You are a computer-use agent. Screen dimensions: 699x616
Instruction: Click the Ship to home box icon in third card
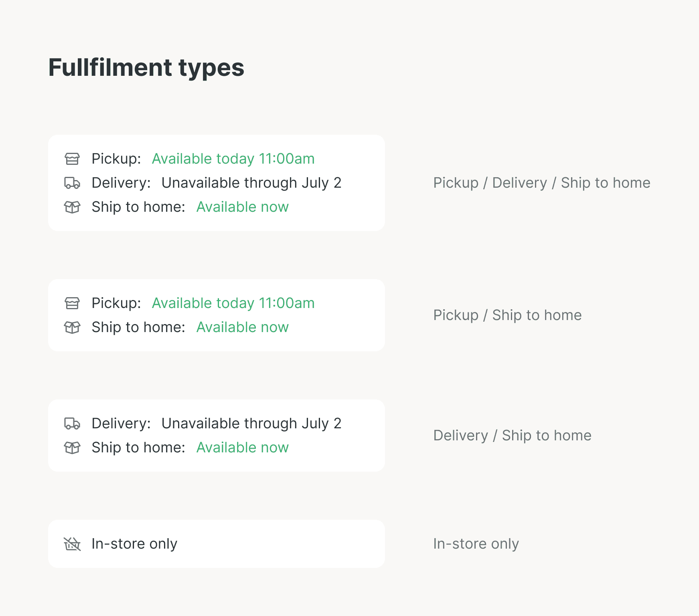click(72, 448)
